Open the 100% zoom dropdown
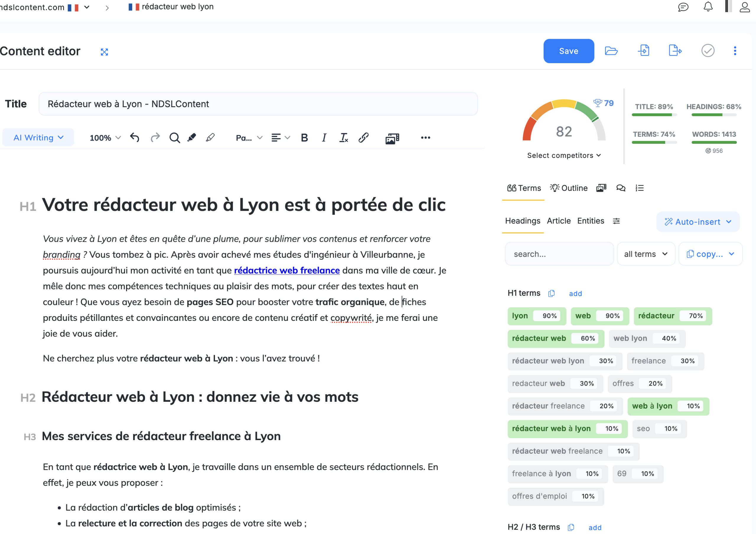 coord(105,138)
